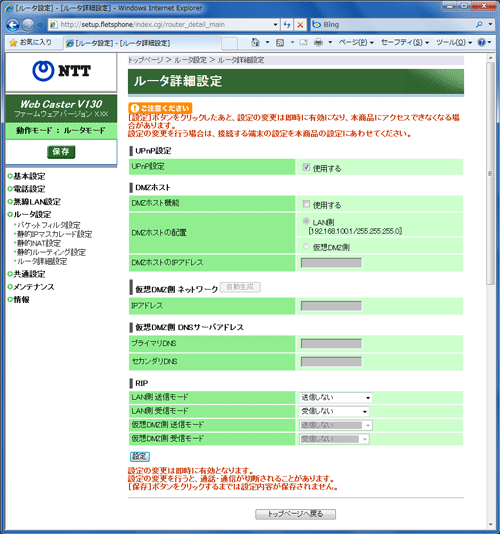Click the red stop loading icon

coord(300,25)
